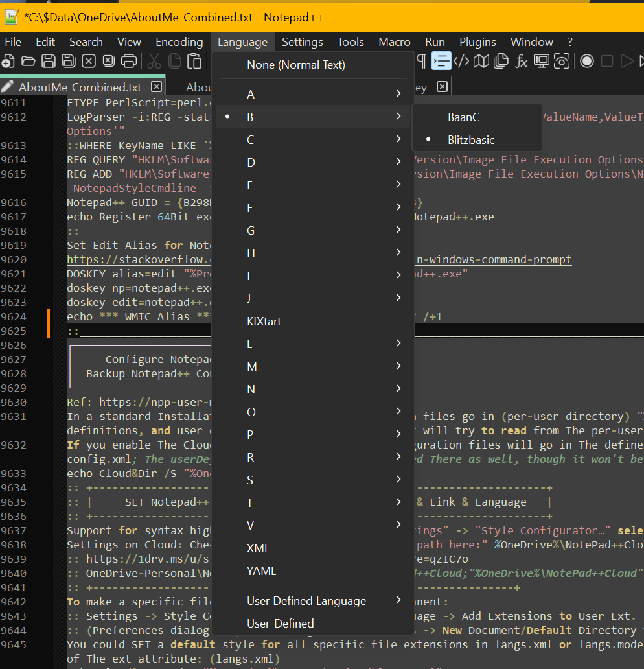
Task: Expand the H languages submenu
Action: (313, 253)
